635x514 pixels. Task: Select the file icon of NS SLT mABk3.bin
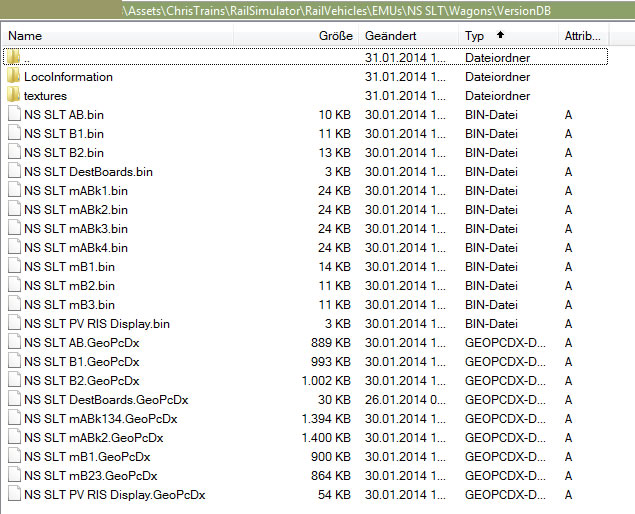tap(14, 228)
